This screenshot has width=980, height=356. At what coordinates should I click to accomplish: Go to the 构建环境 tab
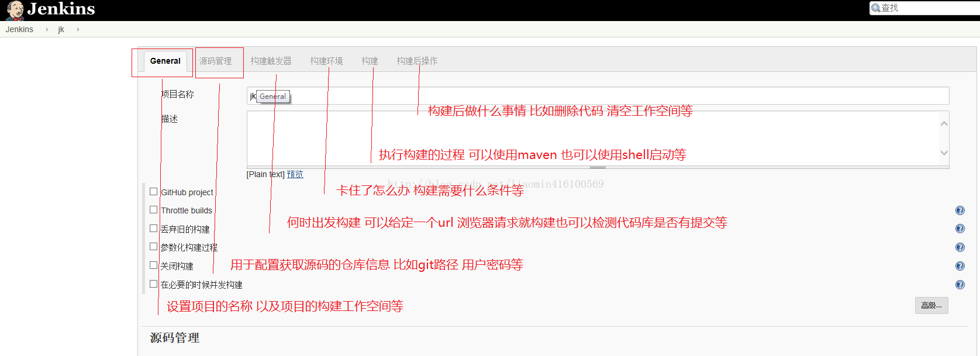point(326,61)
